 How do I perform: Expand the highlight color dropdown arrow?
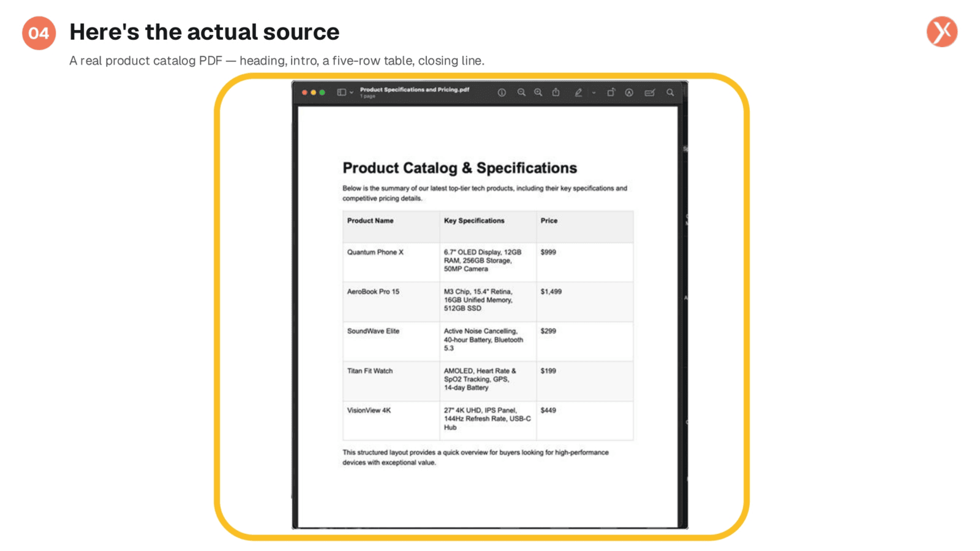[x=594, y=93]
